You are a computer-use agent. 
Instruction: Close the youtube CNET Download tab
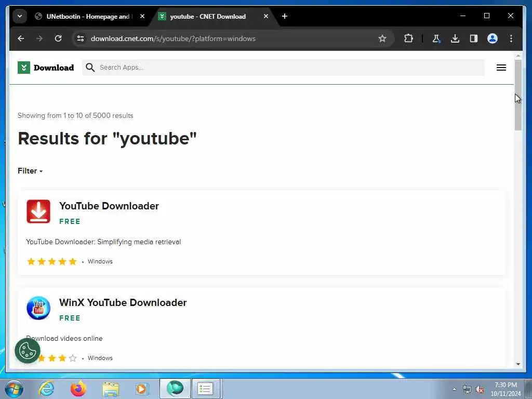266,16
